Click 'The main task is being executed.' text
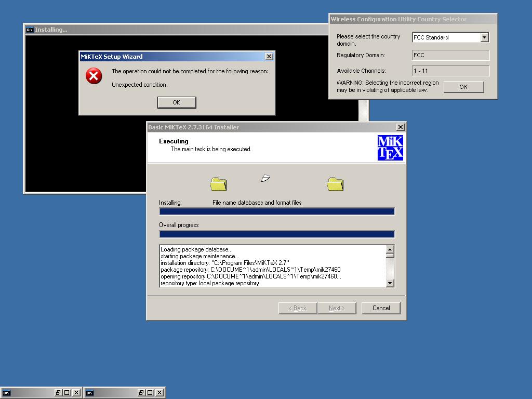 211,149
